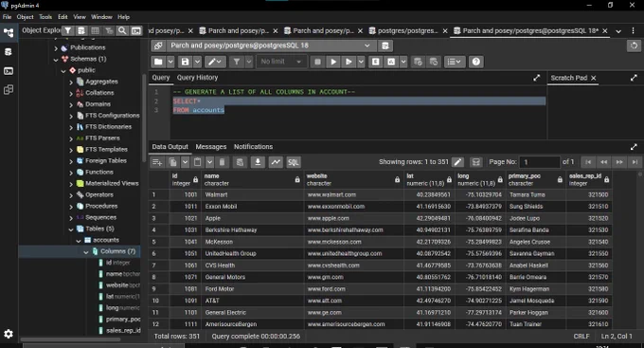Select the Materialized Views tree item
644x348 pixels.
[112, 183]
